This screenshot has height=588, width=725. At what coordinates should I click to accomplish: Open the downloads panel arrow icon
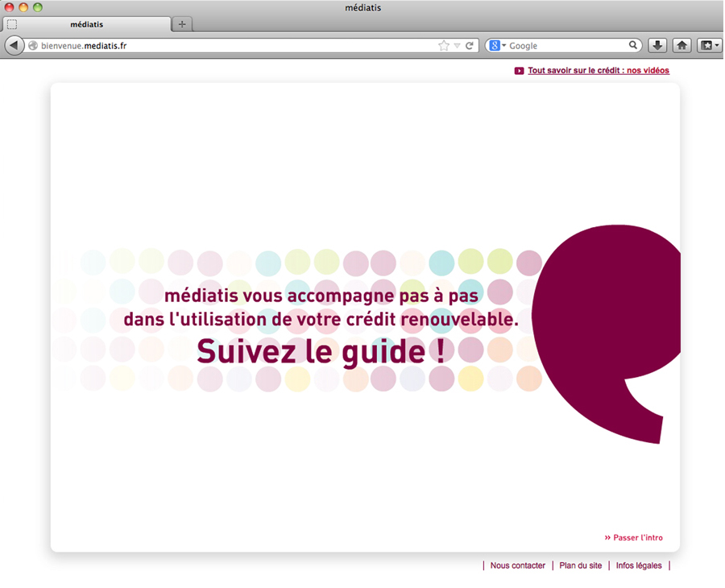[x=657, y=46]
